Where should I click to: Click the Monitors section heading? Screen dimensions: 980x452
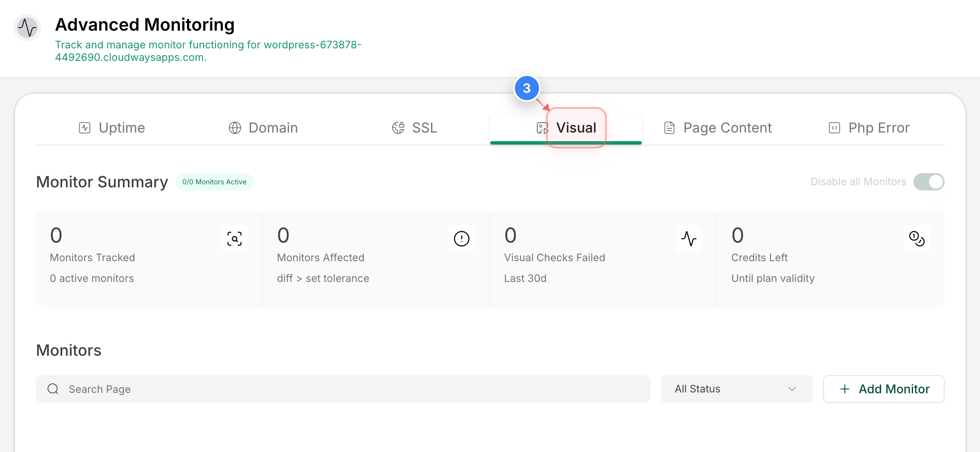[69, 350]
